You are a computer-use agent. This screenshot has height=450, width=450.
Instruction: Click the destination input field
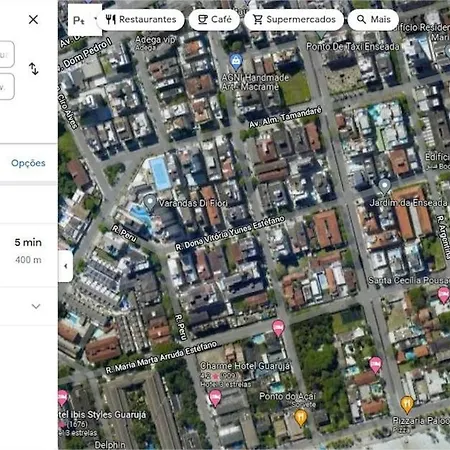[x=7, y=86]
